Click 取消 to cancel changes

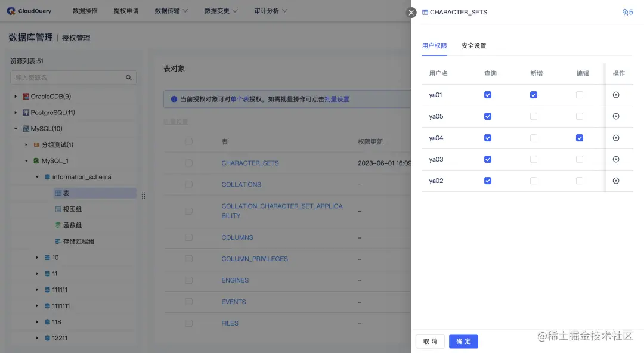[430, 342]
